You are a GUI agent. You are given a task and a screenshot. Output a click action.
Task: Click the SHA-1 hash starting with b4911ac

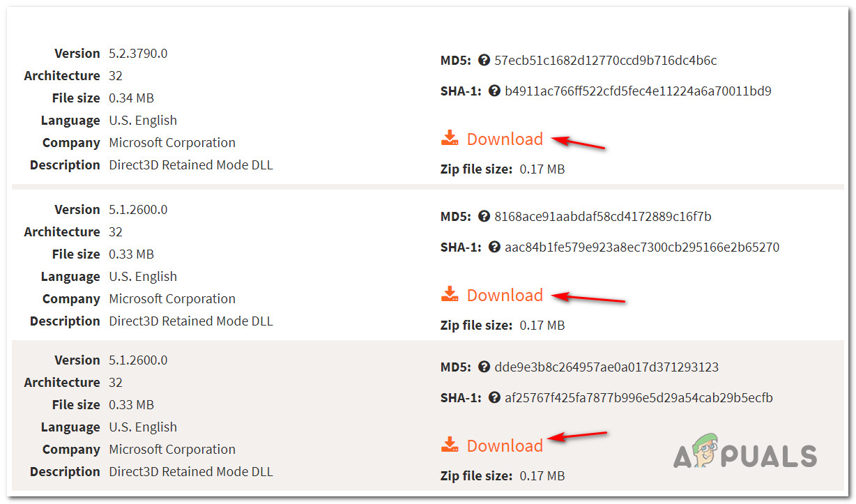638,91
